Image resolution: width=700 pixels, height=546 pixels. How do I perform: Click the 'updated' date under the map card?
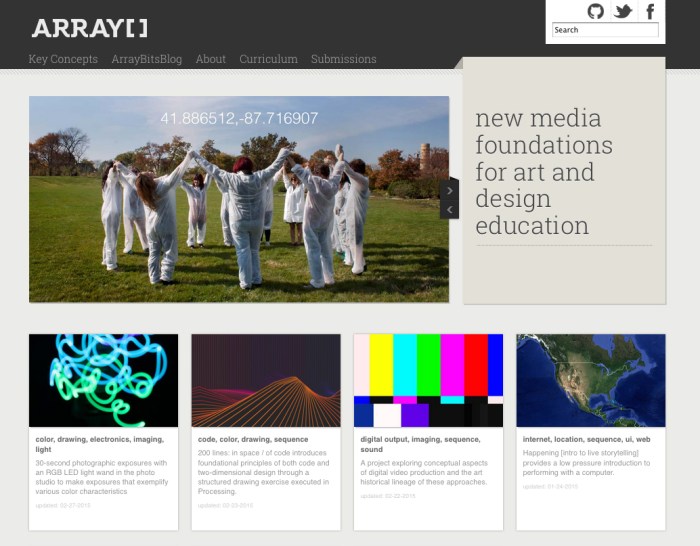coord(550,486)
